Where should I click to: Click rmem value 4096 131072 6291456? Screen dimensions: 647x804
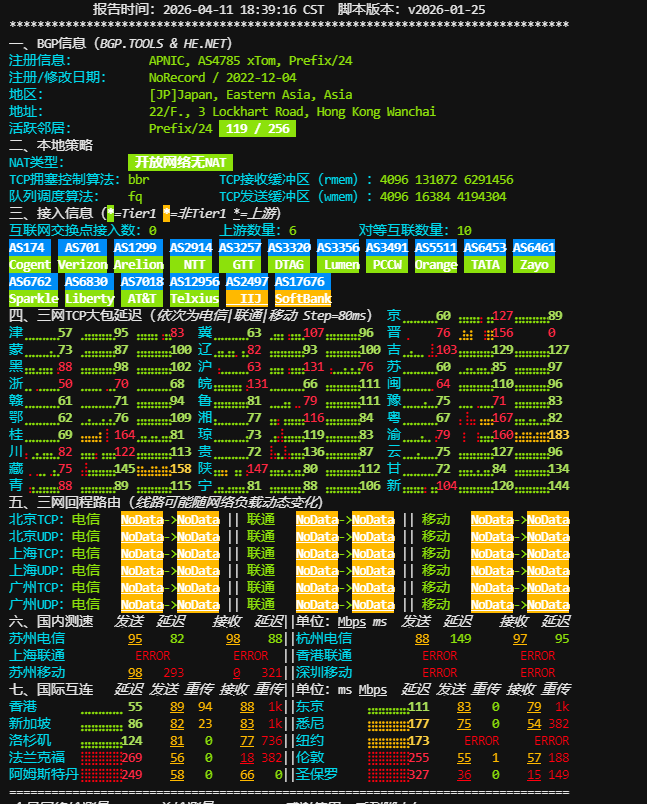[x=447, y=179]
